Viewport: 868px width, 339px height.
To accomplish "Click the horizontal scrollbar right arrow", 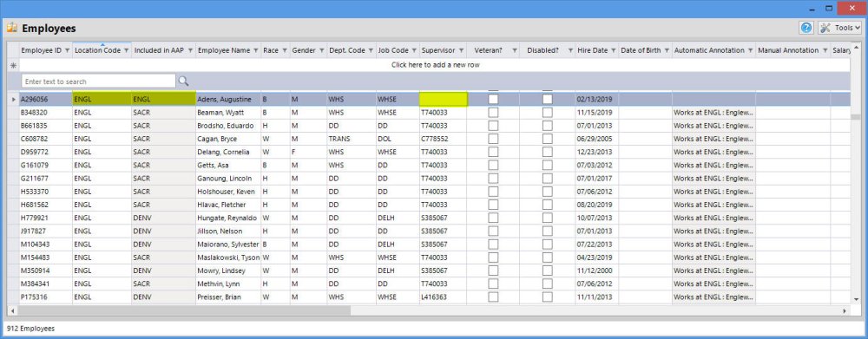I will [845, 310].
